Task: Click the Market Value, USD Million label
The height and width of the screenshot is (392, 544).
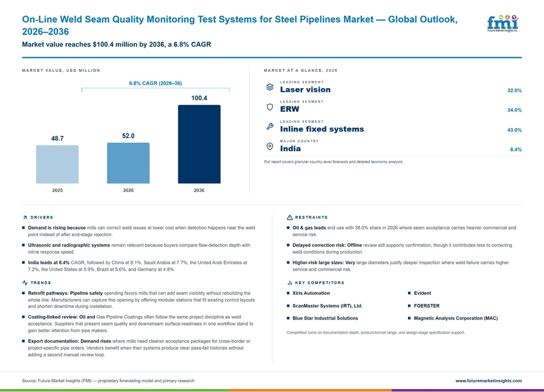Action: coord(61,70)
